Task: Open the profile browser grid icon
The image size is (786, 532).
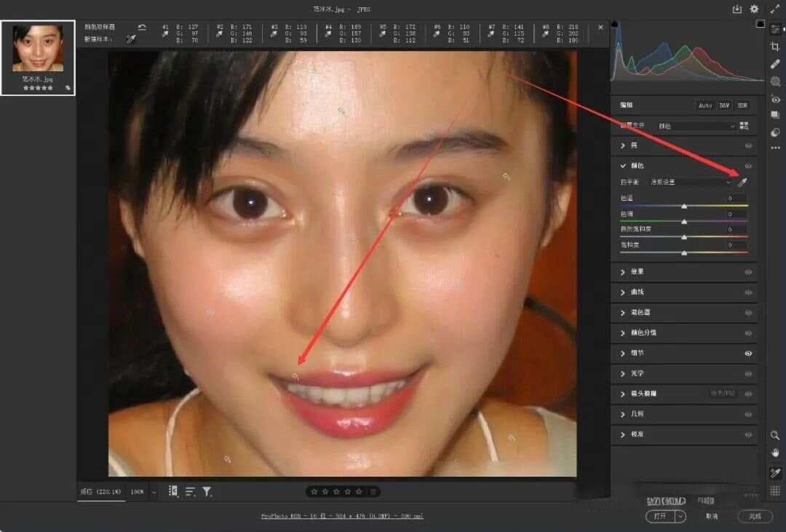Action: (x=745, y=126)
